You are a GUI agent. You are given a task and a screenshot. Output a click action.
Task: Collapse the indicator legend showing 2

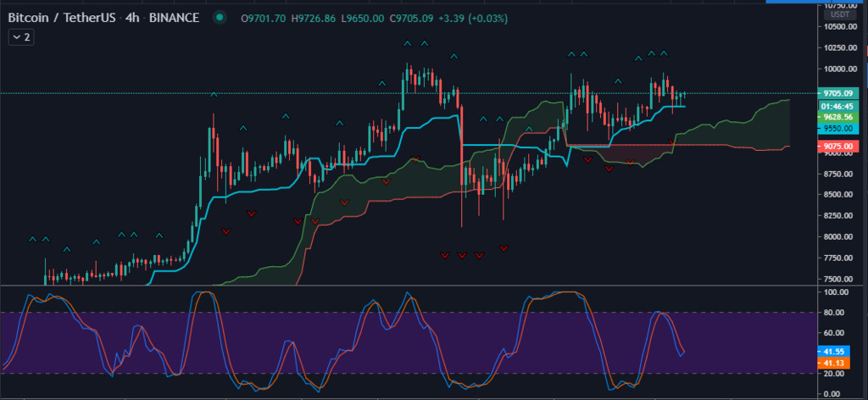pos(22,36)
